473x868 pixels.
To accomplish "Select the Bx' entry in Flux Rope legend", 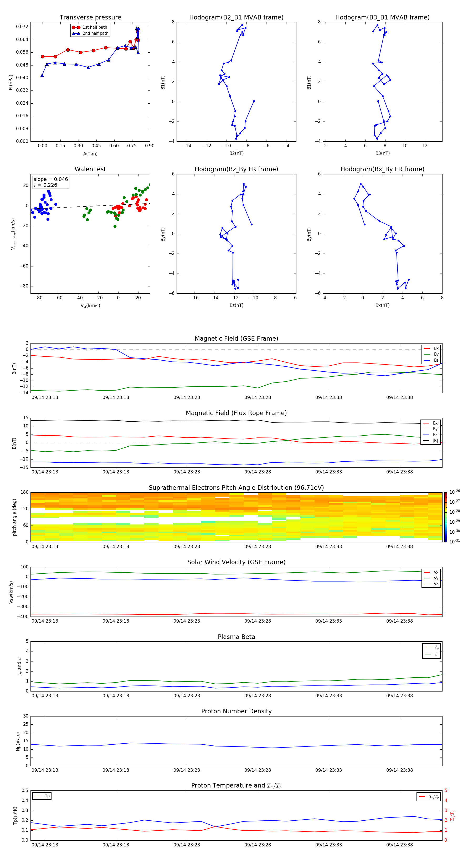I will coord(431,423).
